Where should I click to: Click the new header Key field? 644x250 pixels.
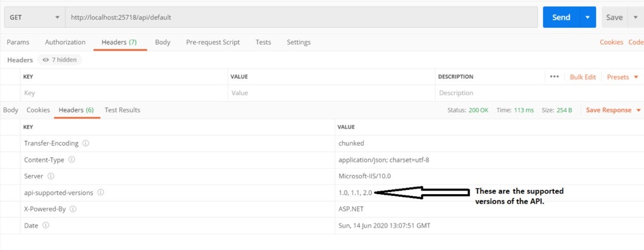(125, 93)
